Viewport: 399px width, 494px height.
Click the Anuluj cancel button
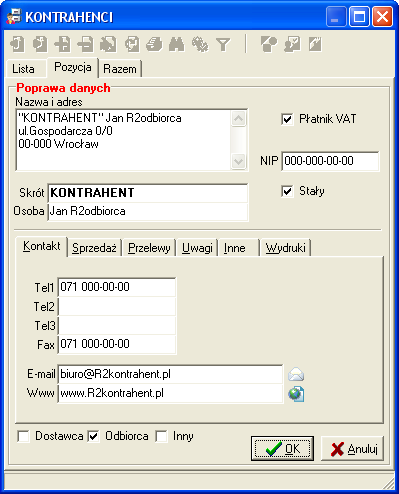pyautogui.click(x=353, y=449)
